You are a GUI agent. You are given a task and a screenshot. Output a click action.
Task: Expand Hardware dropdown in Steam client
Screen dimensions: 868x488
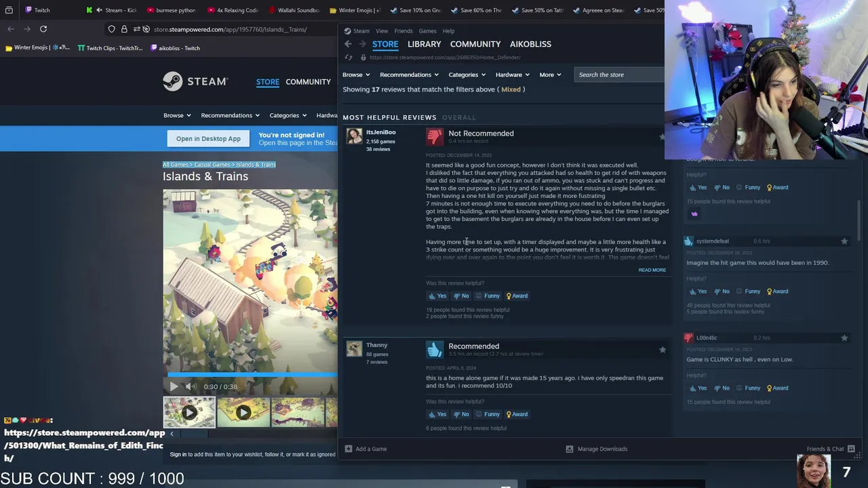513,75
